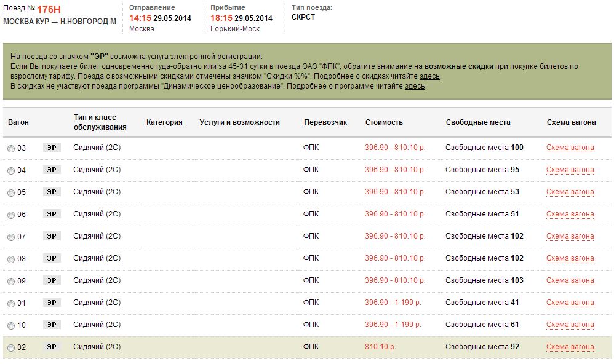Click the ЭР icon in wagon 06 row

[x=52, y=214]
